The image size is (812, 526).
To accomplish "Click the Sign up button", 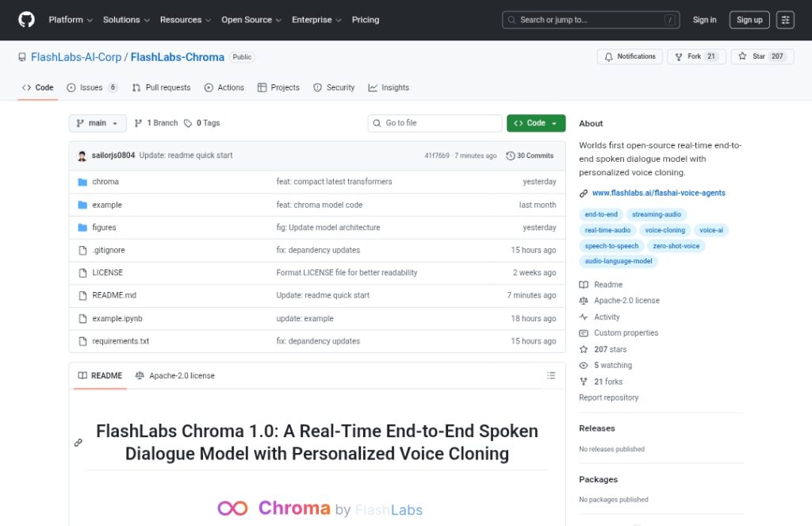I will 749,20.
